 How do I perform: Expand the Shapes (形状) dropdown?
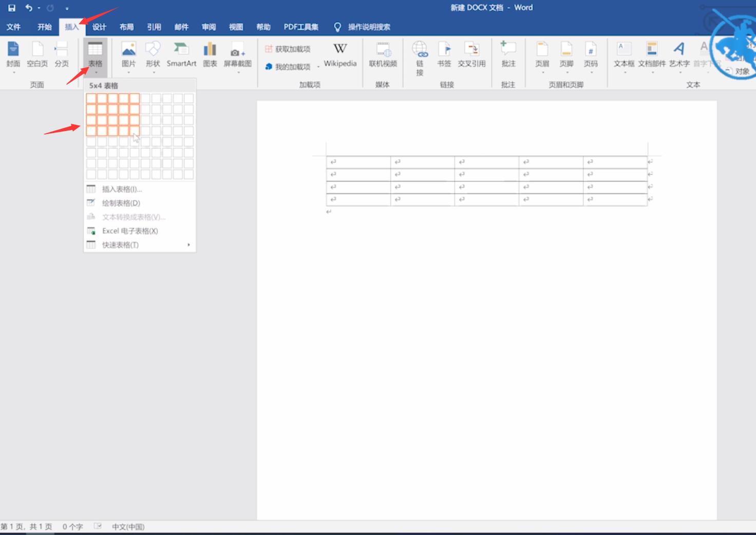pos(153,72)
